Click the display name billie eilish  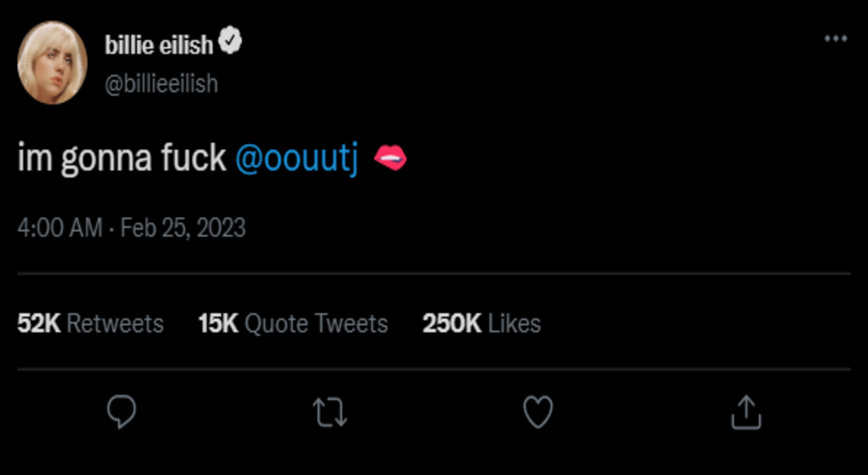(159, 45)
